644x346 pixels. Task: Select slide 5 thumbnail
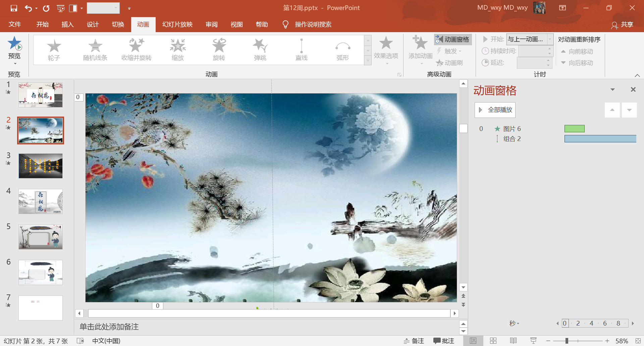coord(41,237)
